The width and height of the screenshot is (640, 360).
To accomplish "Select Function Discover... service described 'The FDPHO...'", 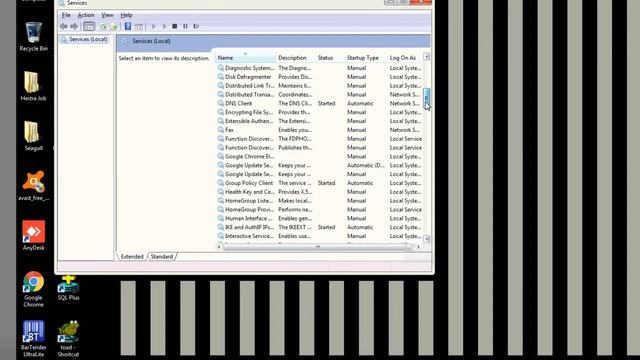I will click(x=320, y=139).
